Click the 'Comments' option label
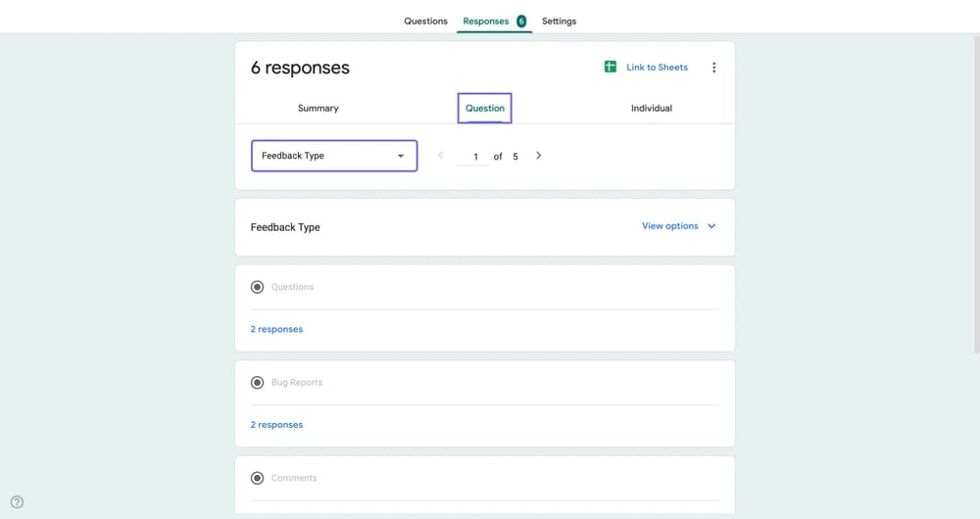 coord(294,479)
